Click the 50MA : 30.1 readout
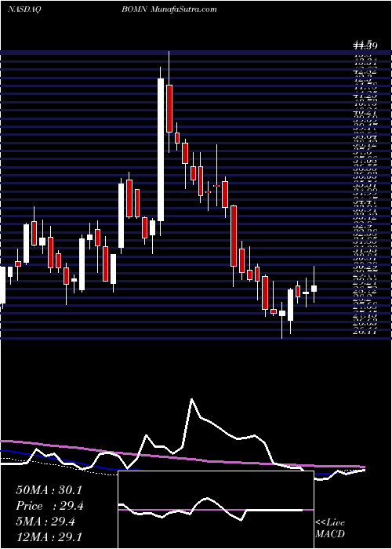This screenshot has height=549, width=392. (49, 490)
